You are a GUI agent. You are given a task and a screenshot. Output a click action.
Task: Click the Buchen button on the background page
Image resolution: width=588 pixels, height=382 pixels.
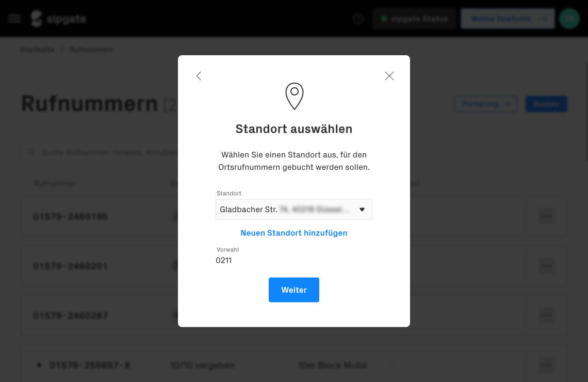coord(546,104)
